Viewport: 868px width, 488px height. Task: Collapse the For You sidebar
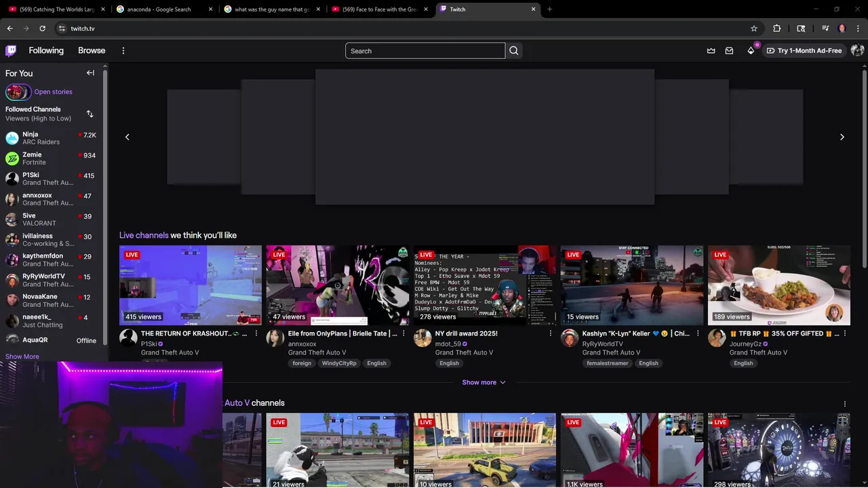coord(90,73)
